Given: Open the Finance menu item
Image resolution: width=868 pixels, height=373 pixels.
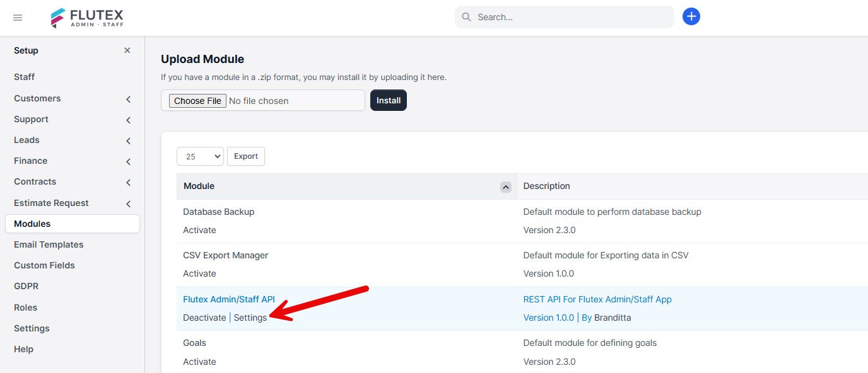Looking at the screenshot, I should pyautogui.click(x=30, y=161).
